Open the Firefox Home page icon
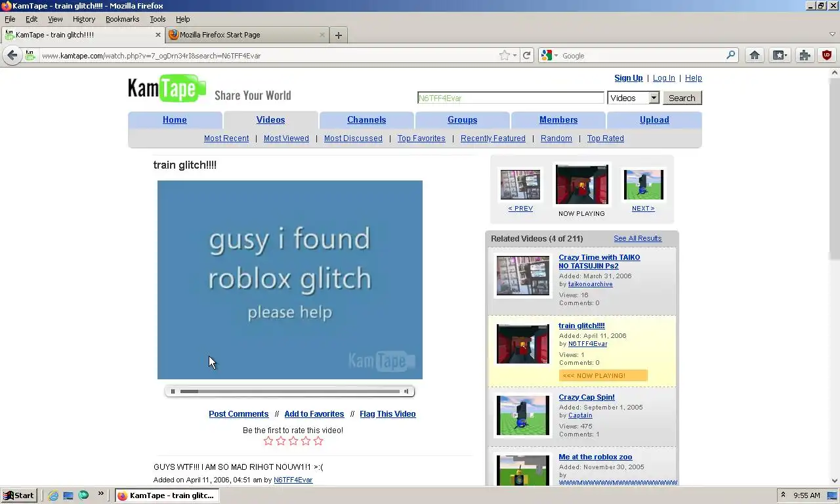Screen dimensions: 840x504 [x=755, y=56]
